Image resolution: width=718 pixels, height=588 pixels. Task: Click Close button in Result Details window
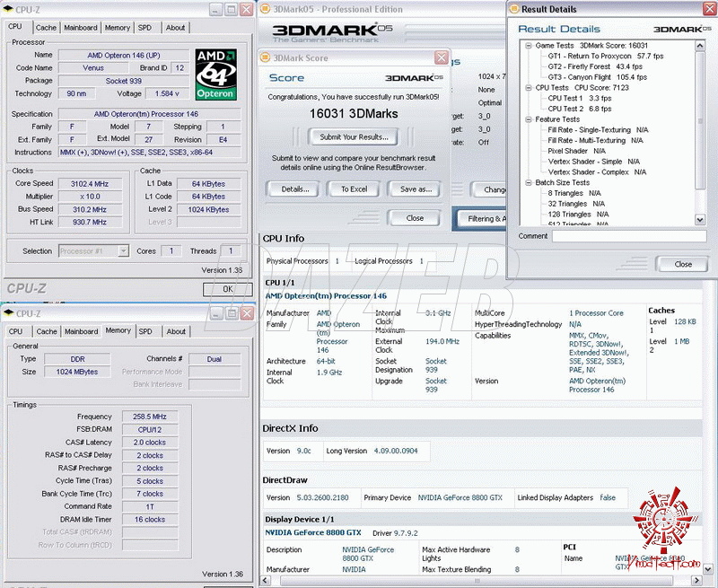[683, 264]
